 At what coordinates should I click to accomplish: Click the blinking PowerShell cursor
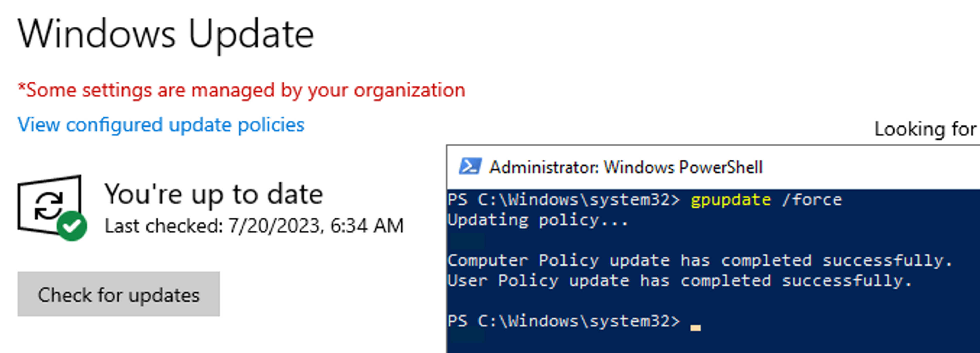[x=695, y=327]
